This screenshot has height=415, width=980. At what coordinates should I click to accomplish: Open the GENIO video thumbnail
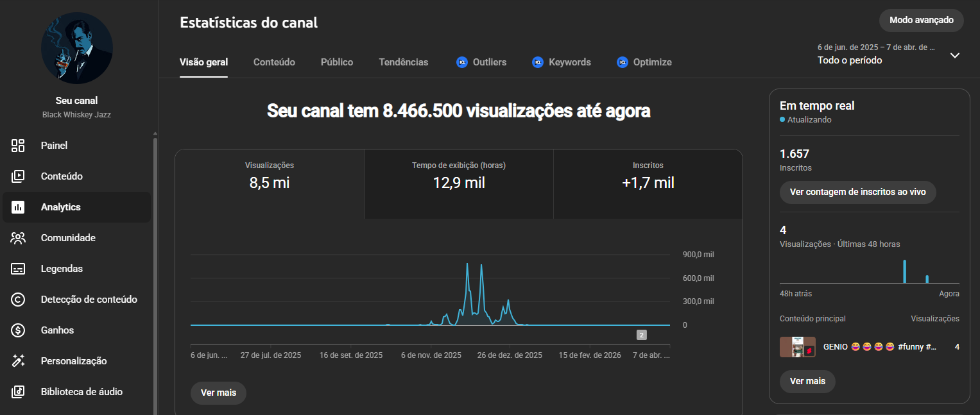(x=797, y=347)
